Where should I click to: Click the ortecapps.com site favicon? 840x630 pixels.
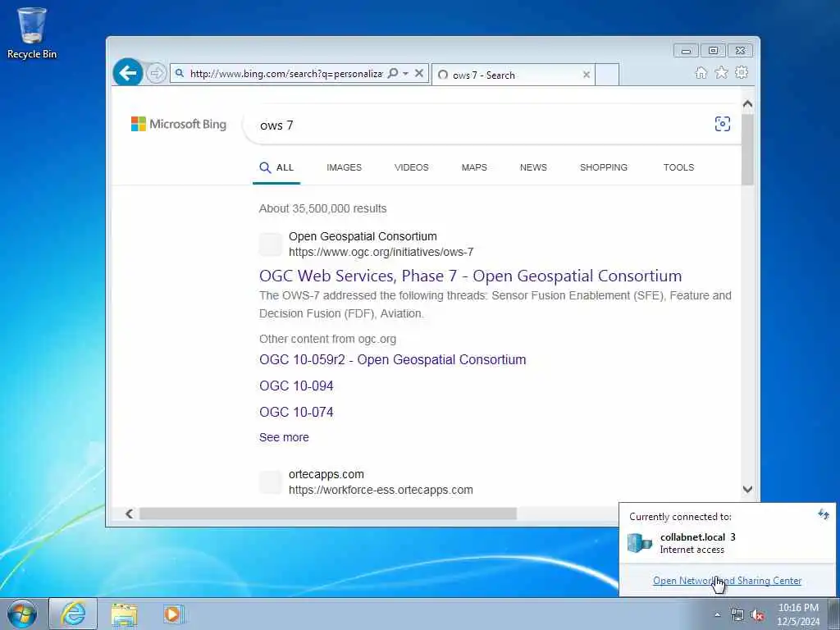[x=271, y=482]
